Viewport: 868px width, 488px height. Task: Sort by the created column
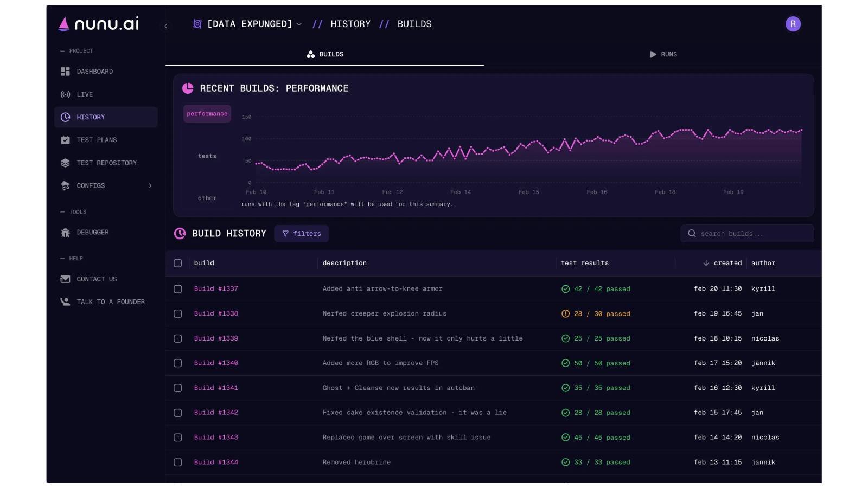coord(727,263)
